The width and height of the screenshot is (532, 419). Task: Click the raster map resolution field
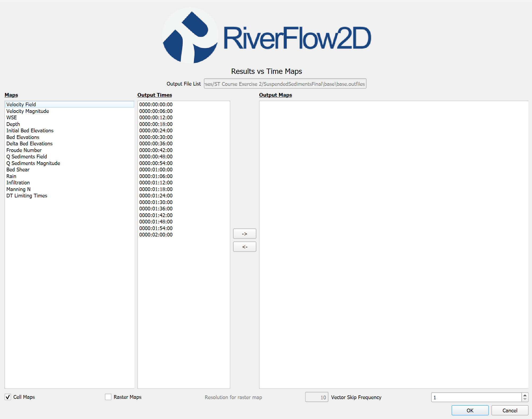(316, 397)
